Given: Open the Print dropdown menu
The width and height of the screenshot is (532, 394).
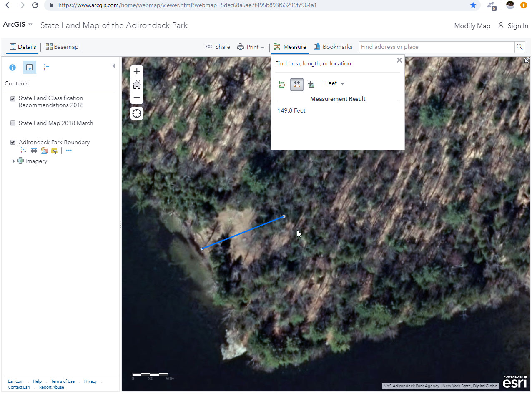Looking at the screenshot, I should click(x=251, y=47).
